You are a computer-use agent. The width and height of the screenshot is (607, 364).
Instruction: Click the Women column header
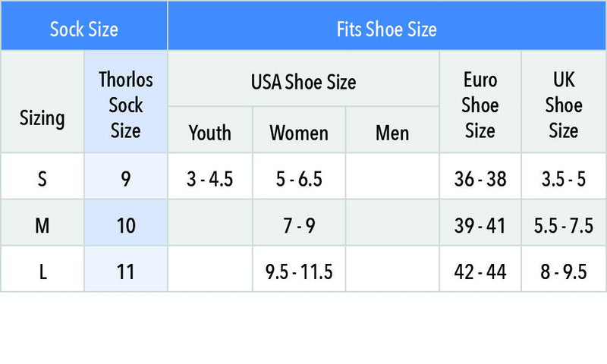pos(299,130)
